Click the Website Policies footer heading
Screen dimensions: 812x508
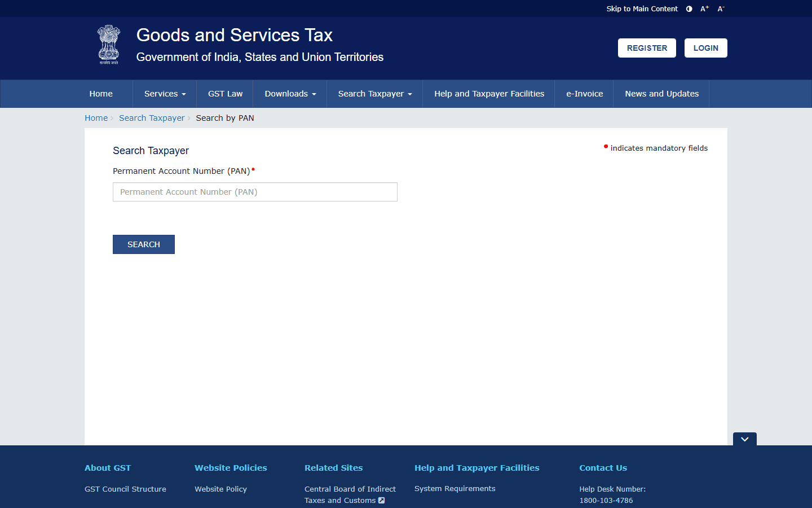231,468
